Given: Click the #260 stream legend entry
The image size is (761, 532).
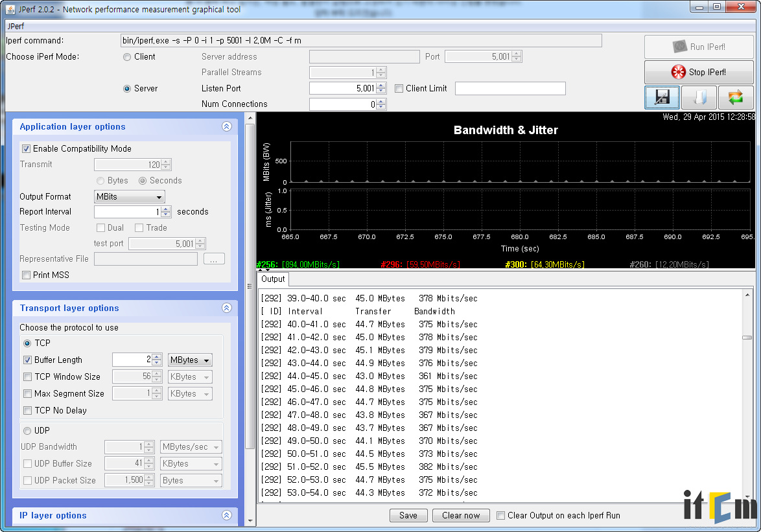Looking at the screenshot, I should (x=669, y=264).
